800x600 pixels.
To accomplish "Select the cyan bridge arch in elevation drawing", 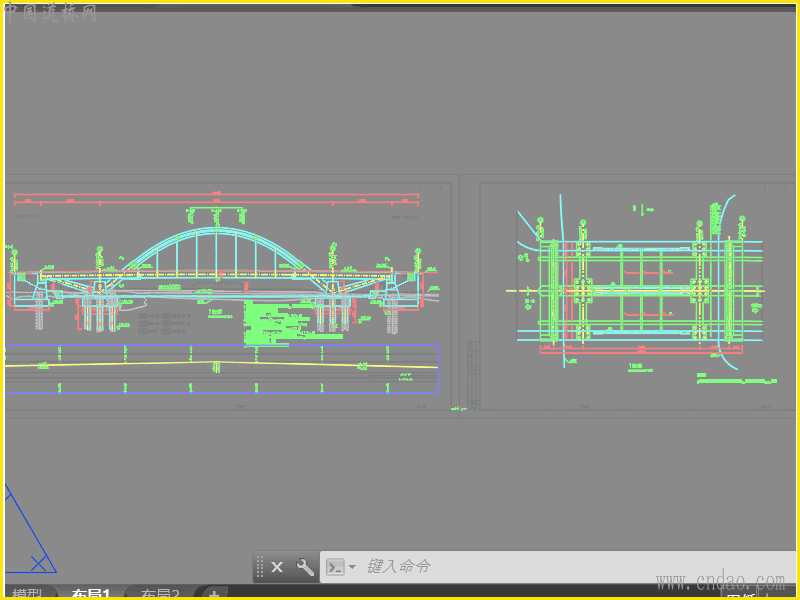I will pos(216,251).
